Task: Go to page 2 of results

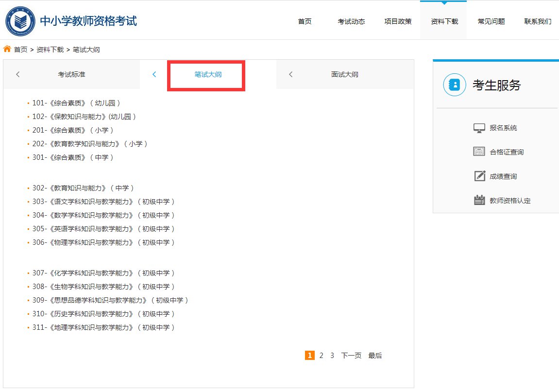Action: (x=321, y=356)
